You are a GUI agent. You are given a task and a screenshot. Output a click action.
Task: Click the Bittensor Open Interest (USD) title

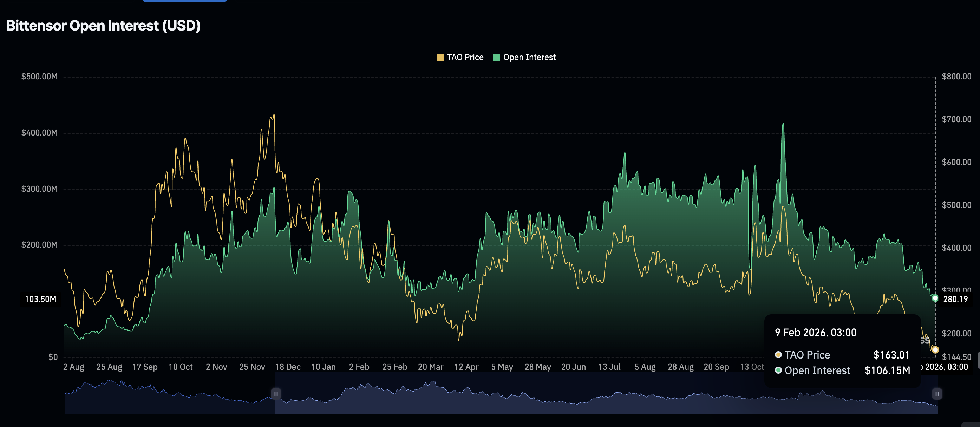(103, 26)
